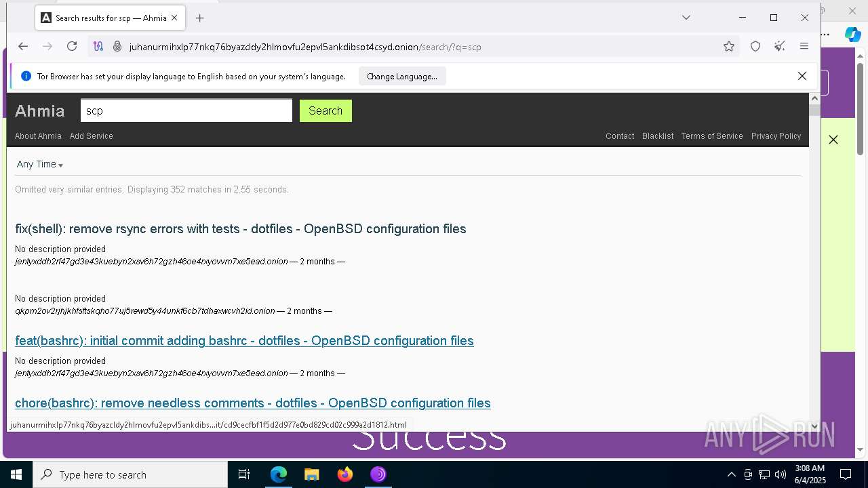Bookmark this page with the star

729,46
